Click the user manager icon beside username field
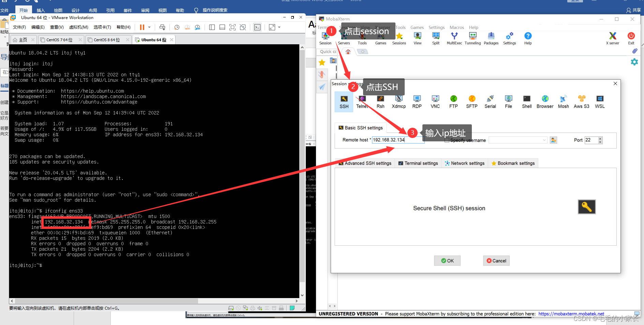Image resolution: width=644 pixels, height=325 pixels. (553, 140)
